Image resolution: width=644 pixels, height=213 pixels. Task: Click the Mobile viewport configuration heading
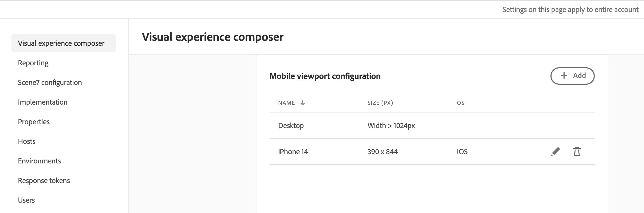[325, 76]
